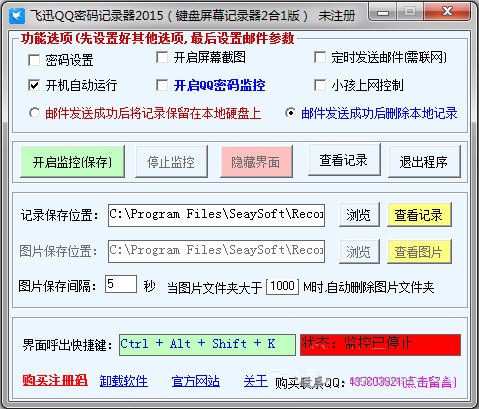This screenshot has height=409, width=479.
Task: Close the 飞迅QQ密码记录器 window
Action: [x=447, y=12]
